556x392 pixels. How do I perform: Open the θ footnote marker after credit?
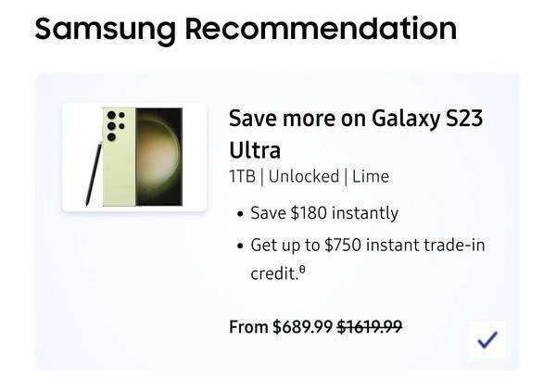tap(302, 270)
